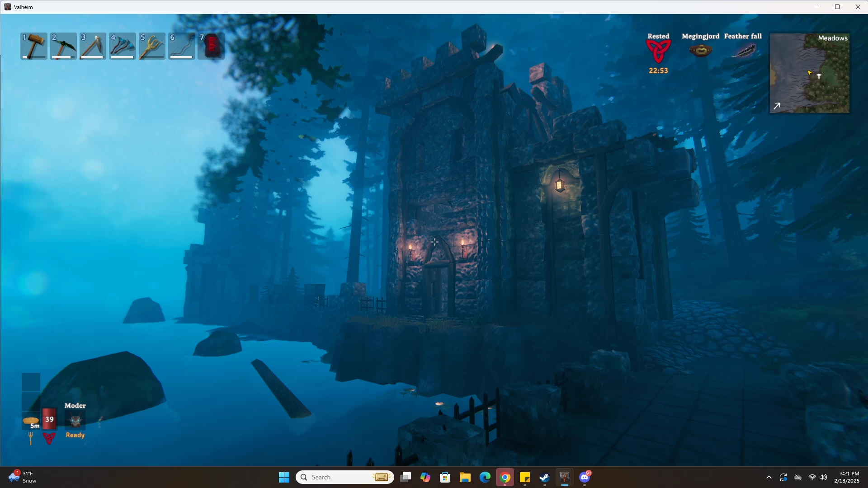Click the Rested label text
This screenshot has height=488, width=868.
[x=658, y=36]
